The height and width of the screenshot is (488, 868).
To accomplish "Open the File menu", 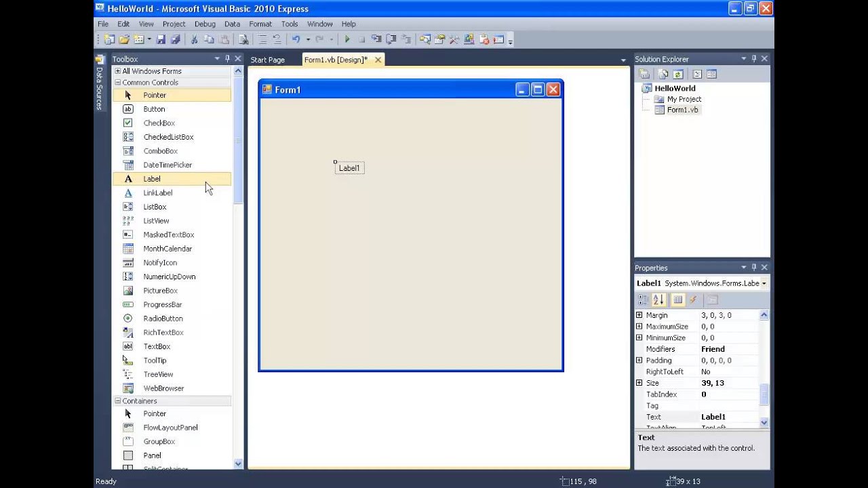I will tap(103, 24).
